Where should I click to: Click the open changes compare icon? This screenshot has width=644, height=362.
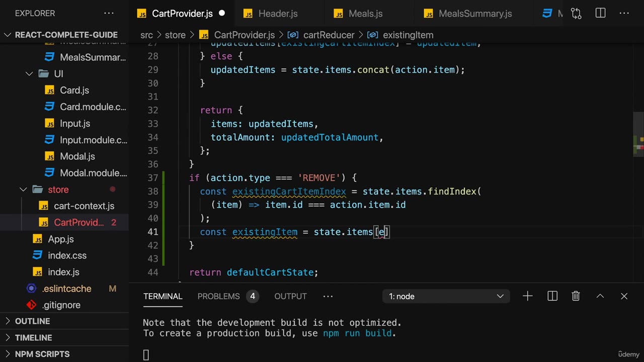coord(576,14)
